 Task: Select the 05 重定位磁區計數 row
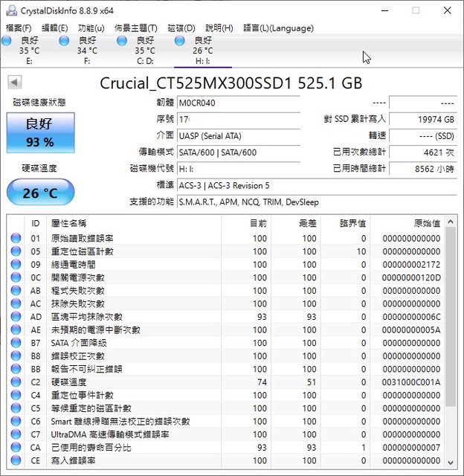(149, 251)
